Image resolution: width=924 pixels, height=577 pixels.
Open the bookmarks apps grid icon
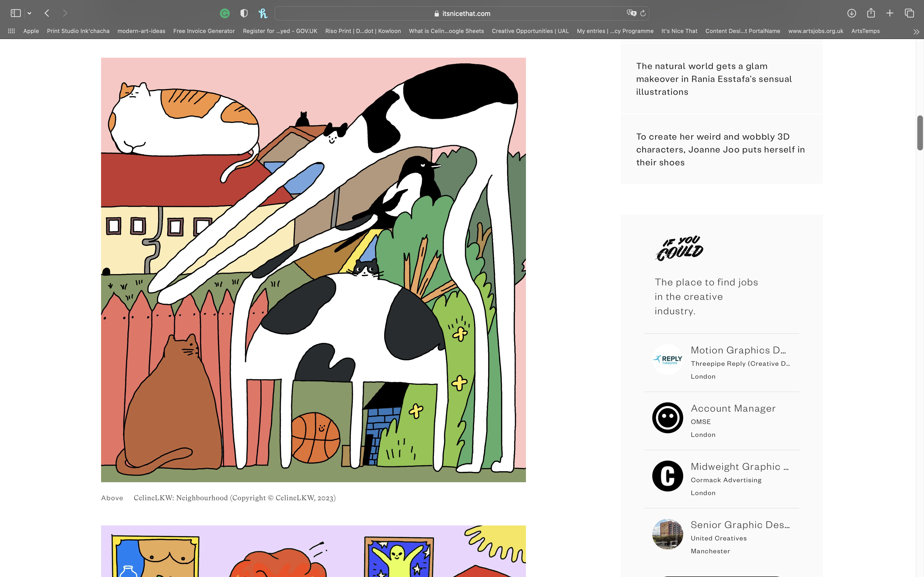coord(11,31)
